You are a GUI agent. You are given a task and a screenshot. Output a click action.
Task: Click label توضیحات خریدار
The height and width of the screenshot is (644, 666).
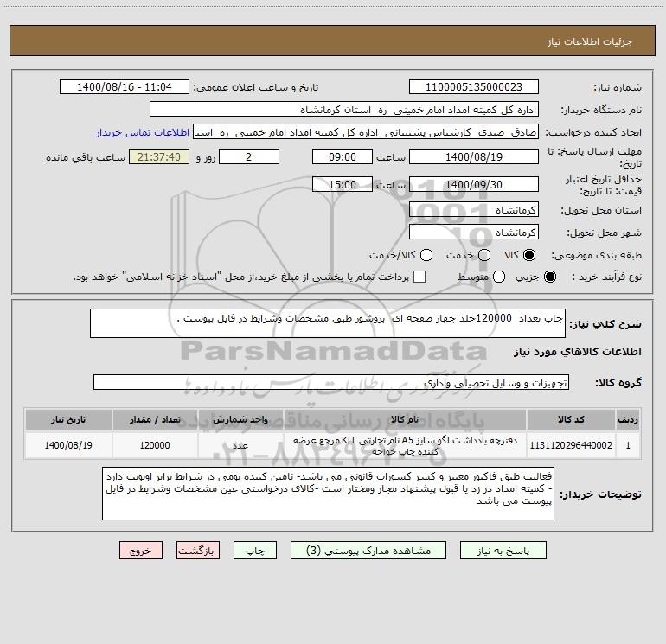[600, 494]
